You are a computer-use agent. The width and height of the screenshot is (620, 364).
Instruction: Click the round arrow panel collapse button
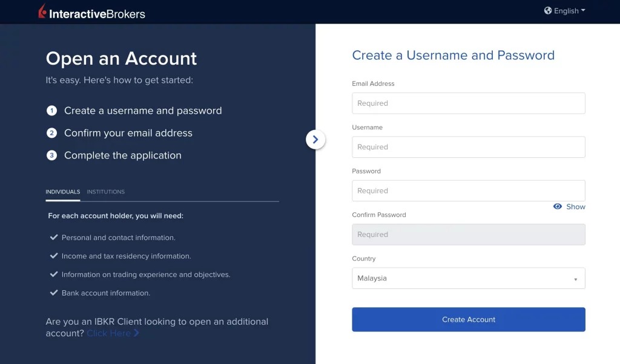click(315, 140)
